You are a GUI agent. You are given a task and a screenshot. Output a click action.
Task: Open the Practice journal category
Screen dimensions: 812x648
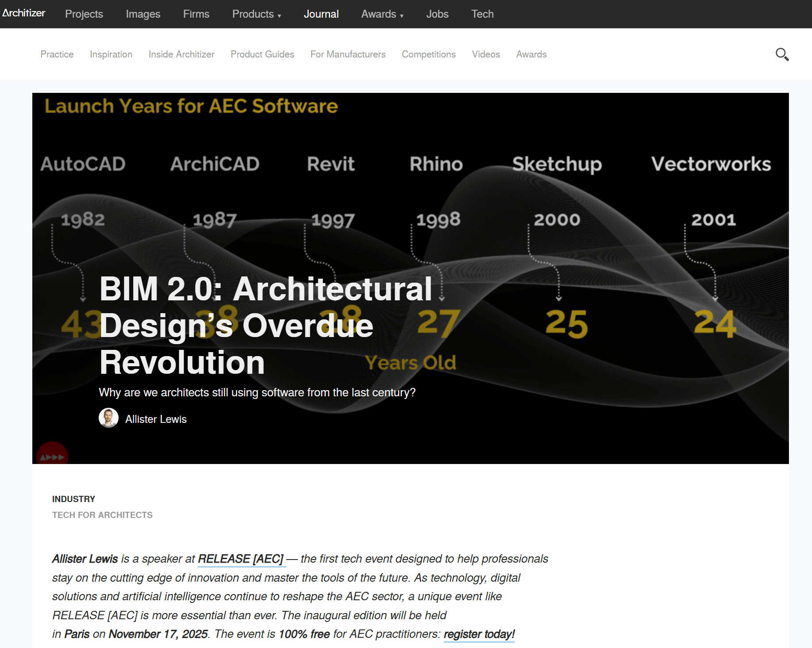point(57,54)
